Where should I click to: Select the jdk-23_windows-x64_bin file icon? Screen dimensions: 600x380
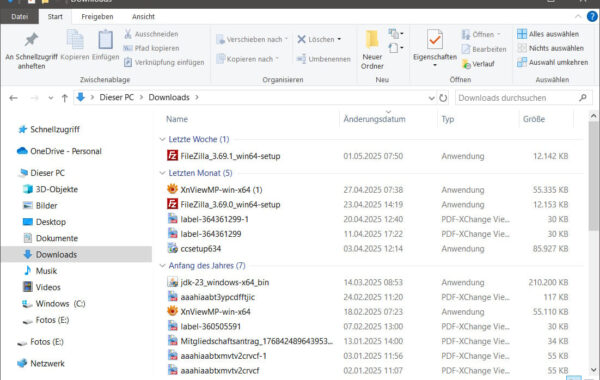[172, 282]
